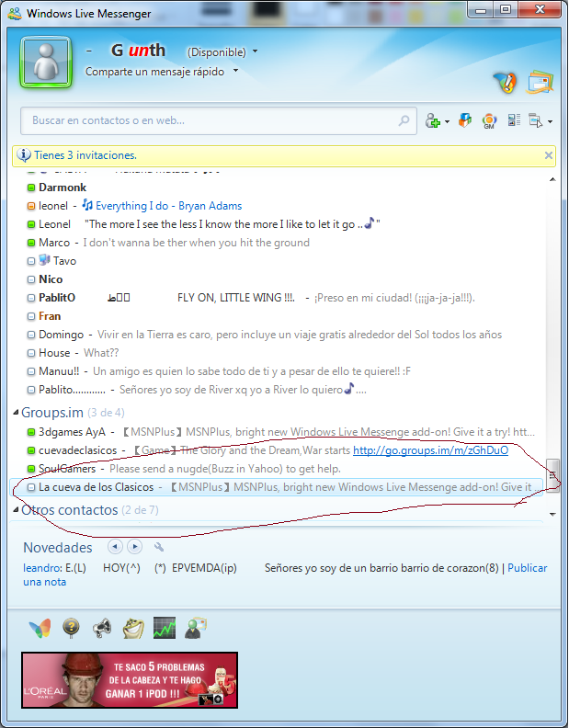Image resolution: width=569 pixels, height=728 pixels.
Task: Click the green stock chart tab icon
Action: [165, 628]
